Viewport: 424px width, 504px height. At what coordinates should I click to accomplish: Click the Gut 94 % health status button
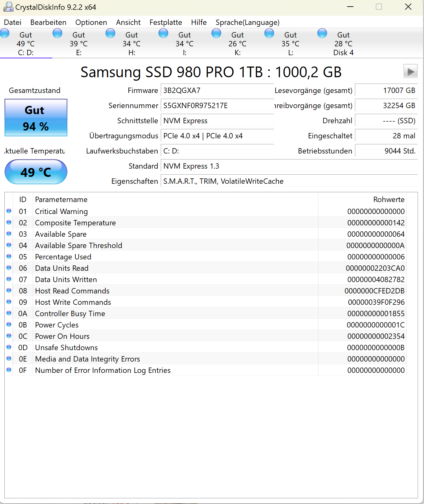36,118
